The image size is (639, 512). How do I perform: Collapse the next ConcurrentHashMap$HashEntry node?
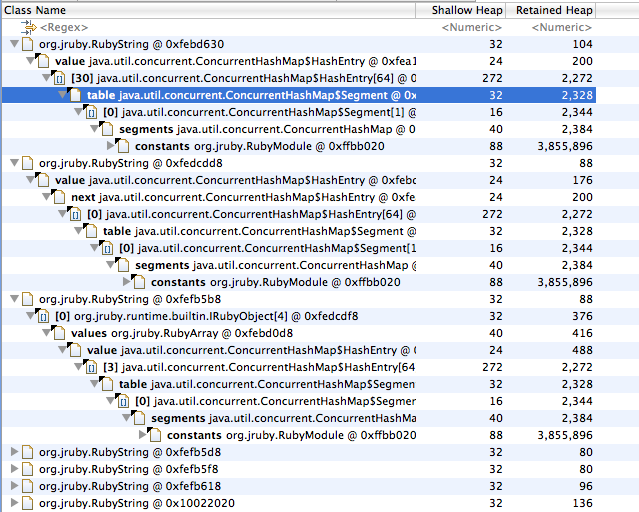46,196
